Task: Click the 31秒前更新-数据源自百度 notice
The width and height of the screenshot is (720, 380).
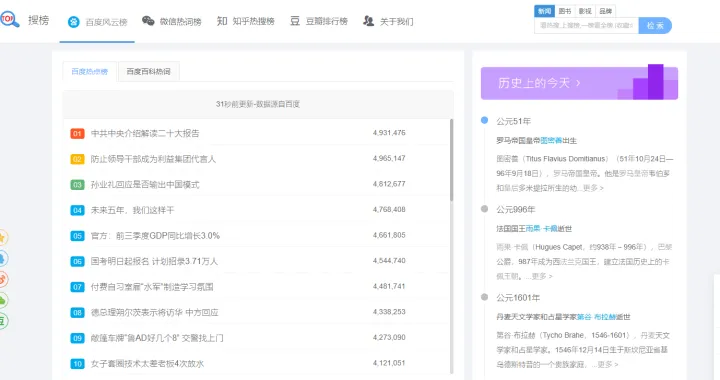Action: (x=258, y=104)
